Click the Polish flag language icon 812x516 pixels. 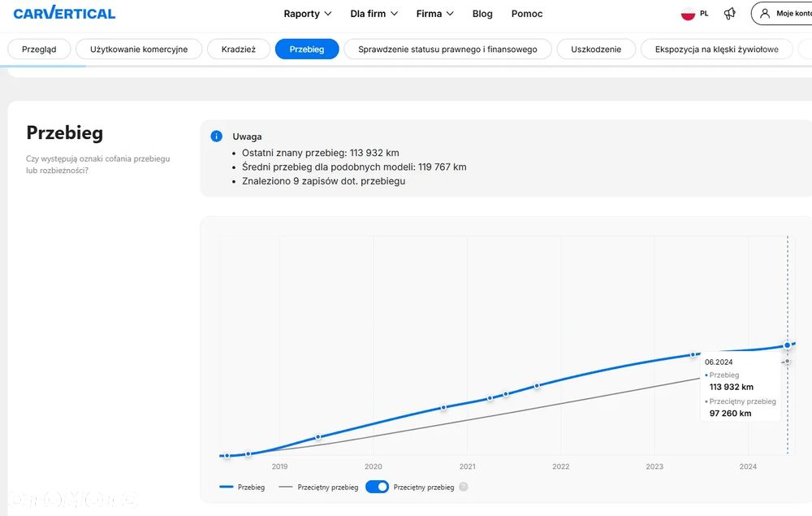pos(689,14)
